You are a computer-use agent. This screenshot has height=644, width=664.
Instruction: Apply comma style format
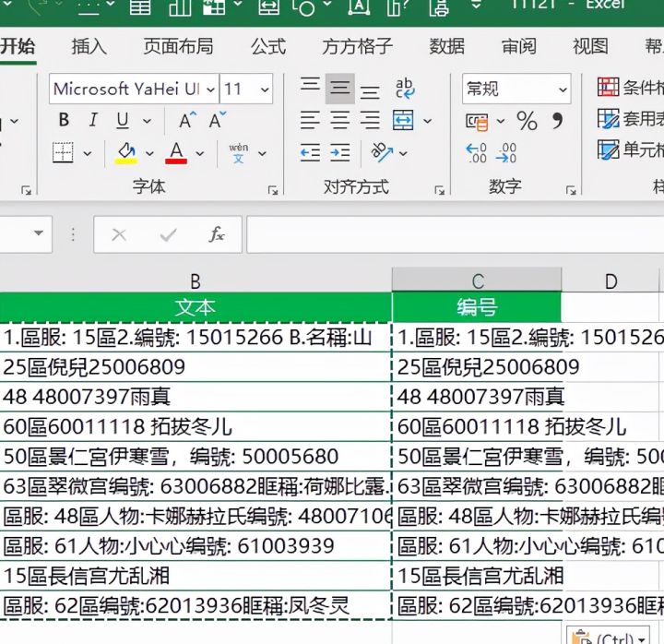tap(558, 120)
